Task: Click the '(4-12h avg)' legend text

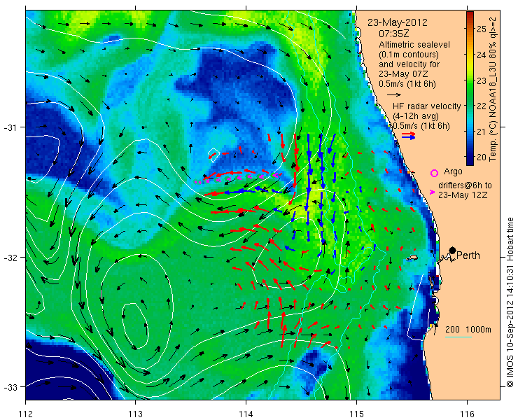Action: pos(416,116)
